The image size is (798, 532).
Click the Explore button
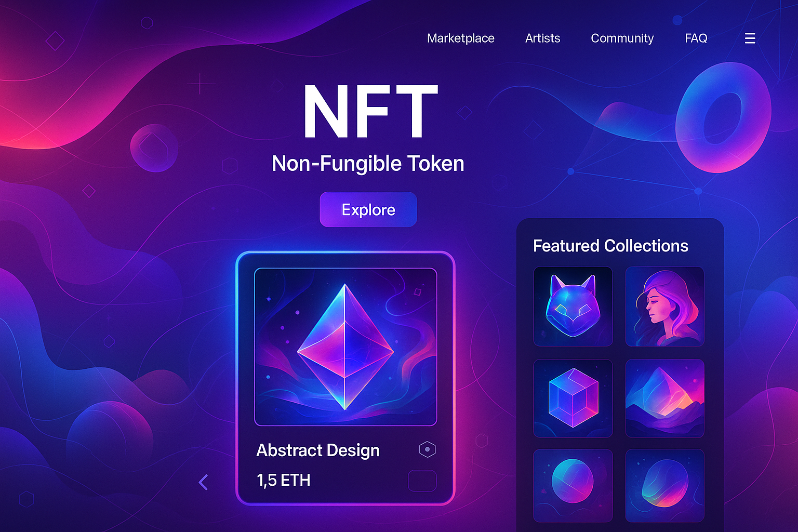pos(368,209)
